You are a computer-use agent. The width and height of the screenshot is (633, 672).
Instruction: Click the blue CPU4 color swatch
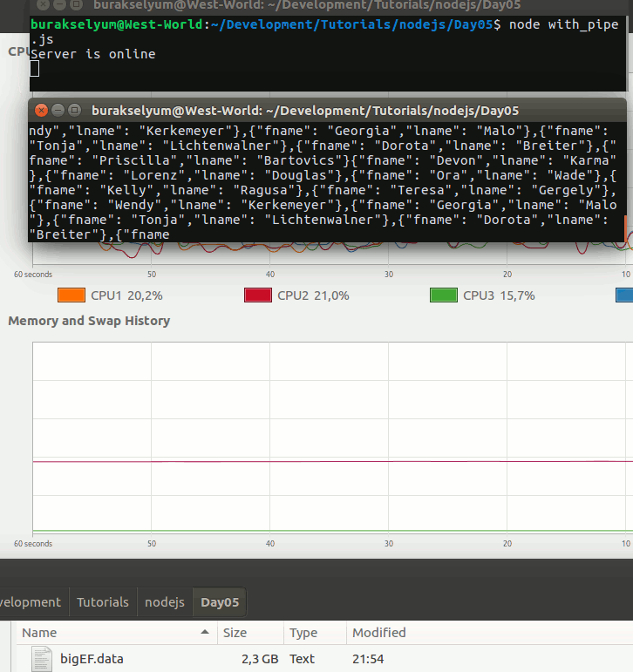625,295
